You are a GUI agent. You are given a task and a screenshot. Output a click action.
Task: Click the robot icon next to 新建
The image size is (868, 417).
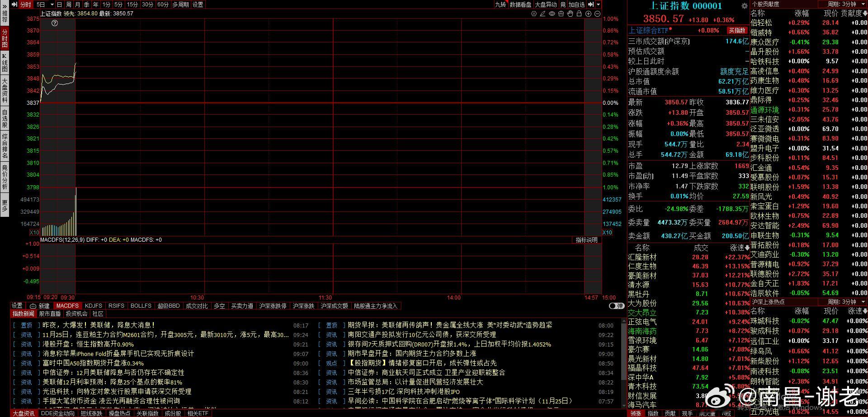click(x=33, y=306)
